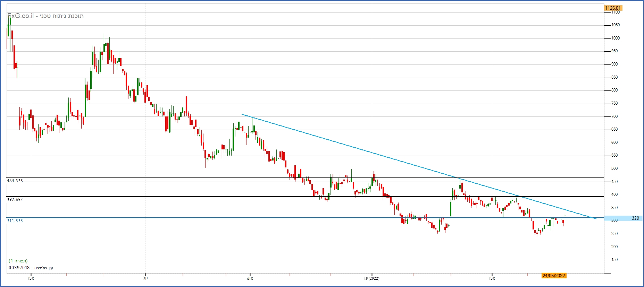The height and width of the screenshot is (287, 644).
Task: Click the orange 1126.01 price tag
Action: click(613, 8)
